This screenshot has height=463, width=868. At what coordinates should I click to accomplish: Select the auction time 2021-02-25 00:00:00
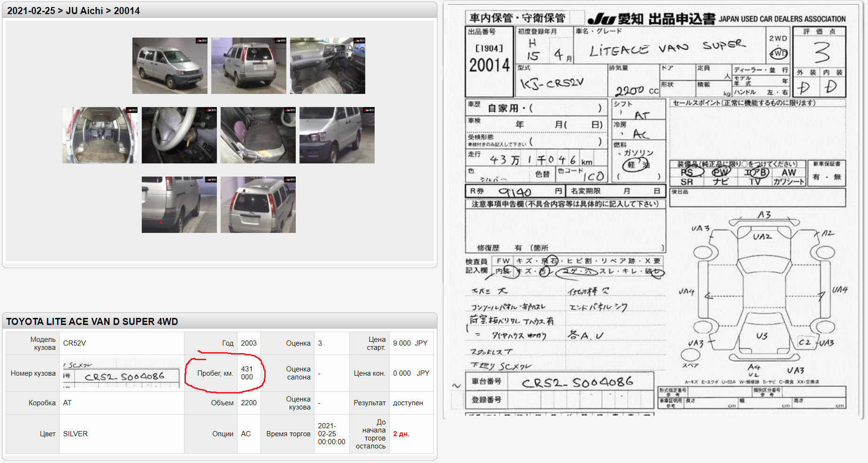(x=331, y=434)
